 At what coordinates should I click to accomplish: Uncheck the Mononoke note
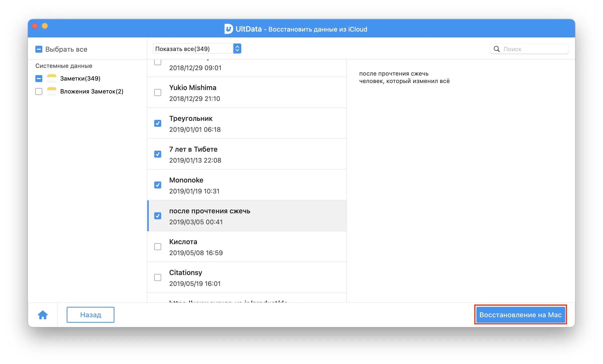(x=158, y=185)
